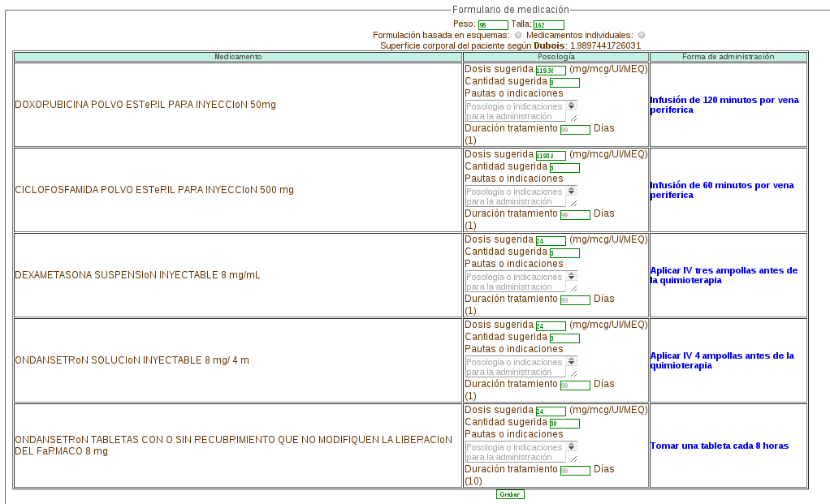
Task: Click the Ondansetrón tabletas 'Cantidad sugerida' field
Action: [x=564, y=424]
